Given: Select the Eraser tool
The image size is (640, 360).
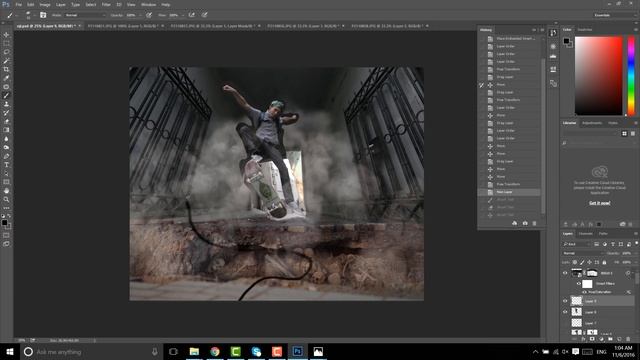Looking at the screenshot, I should coord(6,121).
